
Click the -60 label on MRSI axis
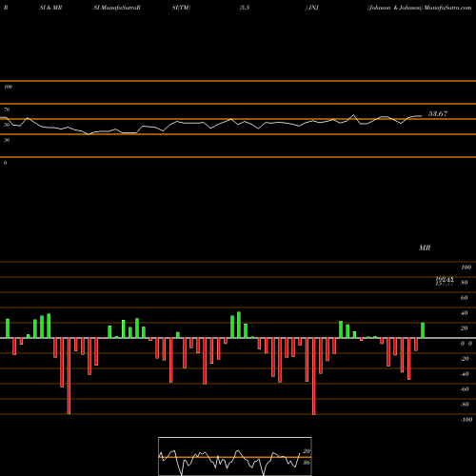[465, 389]
